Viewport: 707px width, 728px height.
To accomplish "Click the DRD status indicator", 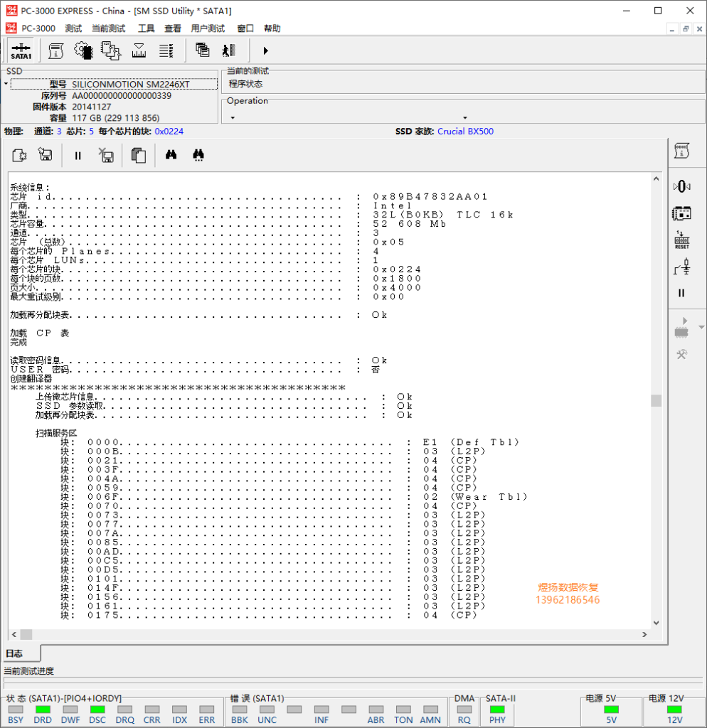I will point(43,710).
